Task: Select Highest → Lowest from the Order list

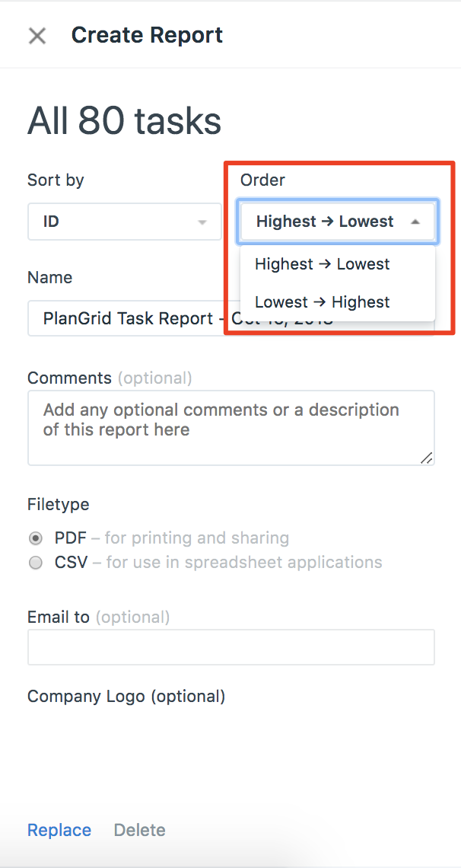Action: coord(322,264)
